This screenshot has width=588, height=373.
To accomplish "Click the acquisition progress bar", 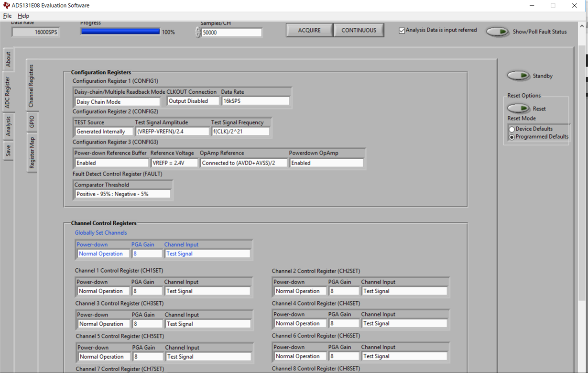I will click(120, 32).
